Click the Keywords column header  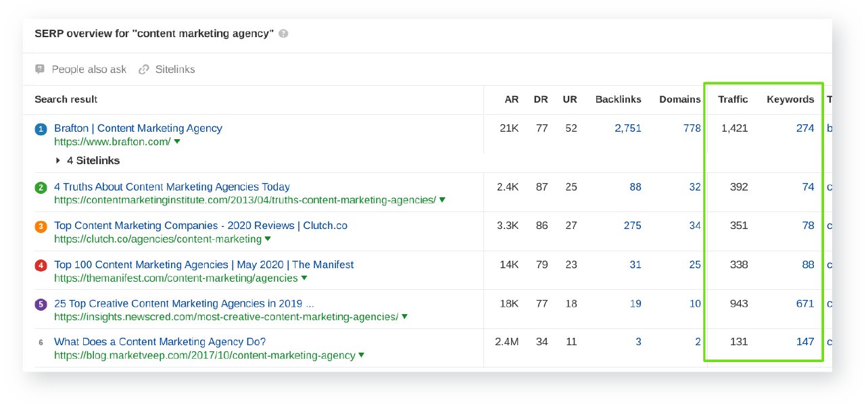[x=790, y=99]
